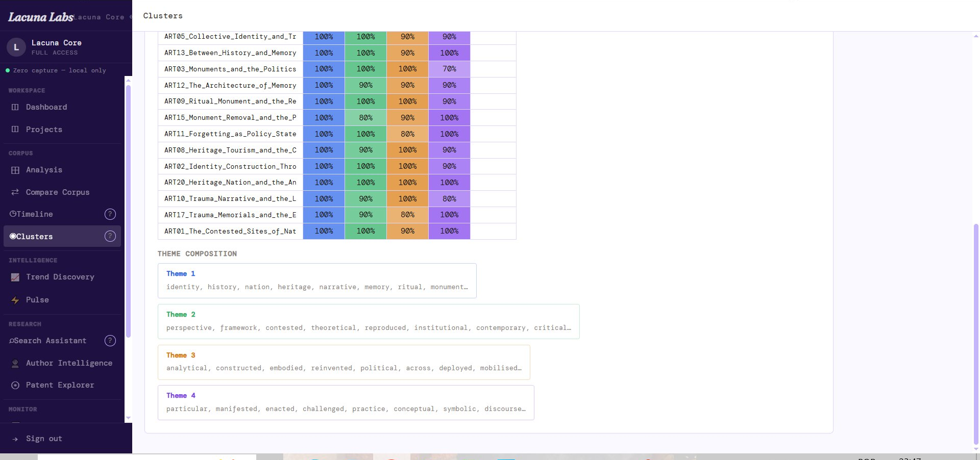Select row ART08_Heritage_Tourism_and_the_C
980x460 pixels.
(x=337, y=150)
